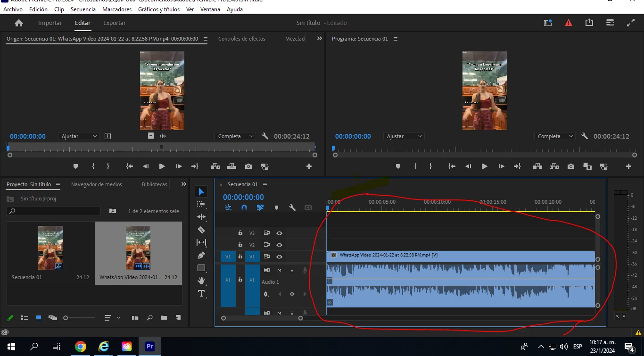Open the Secuencia 01 timeline panel menu
The image size is (644, 356).
265,184
